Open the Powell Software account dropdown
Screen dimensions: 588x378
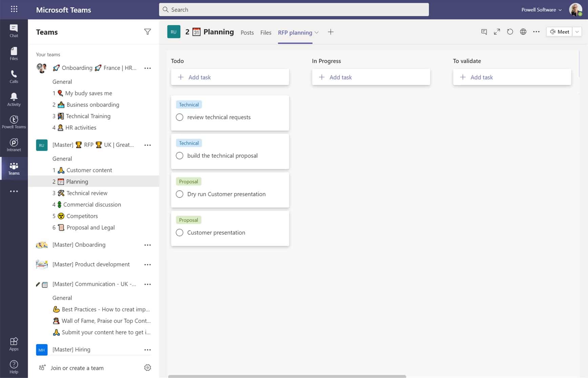point(541,10)
